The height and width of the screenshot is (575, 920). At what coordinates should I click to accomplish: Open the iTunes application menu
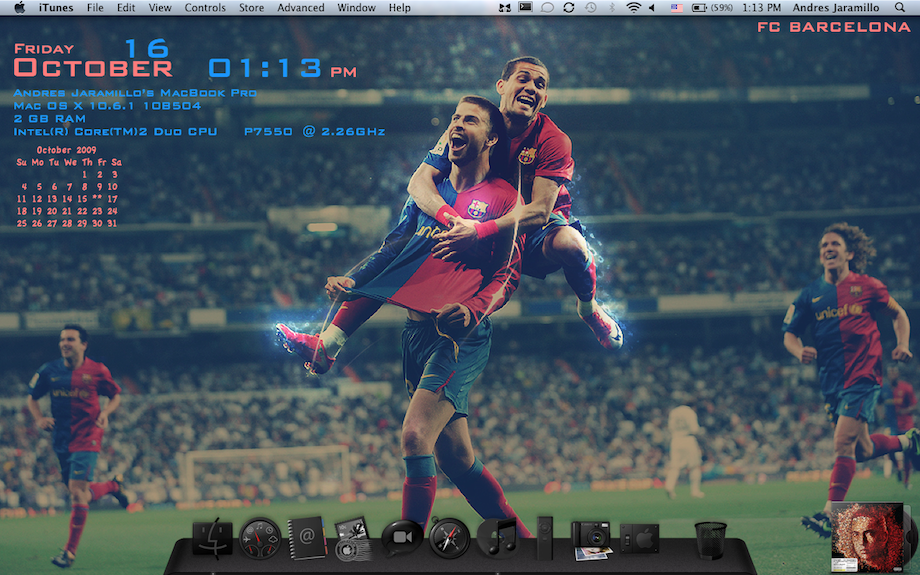coord(56,8)
